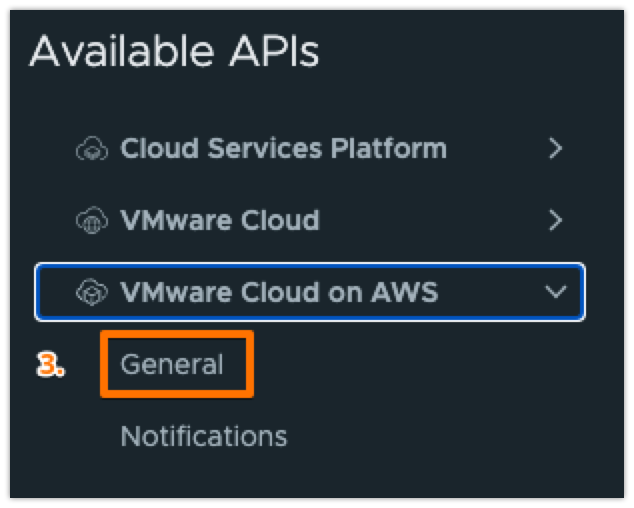Click the orange step number 3 marker

pyautogui.click(x=51, y=366)
